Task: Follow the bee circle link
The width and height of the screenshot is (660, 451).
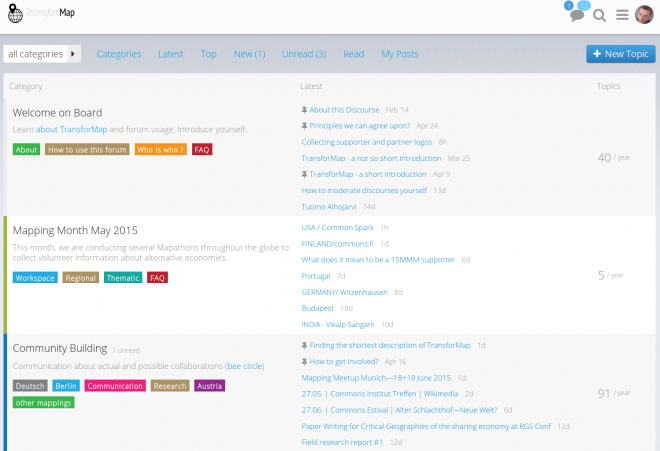Action: click(x=245, y=366)
